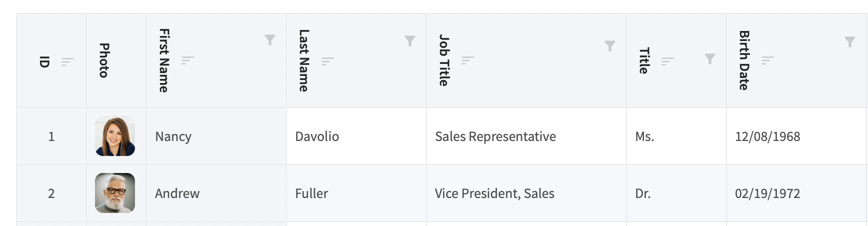The image size is (868, 226).
Task: Select the Davolio last name cell
Action: 356,136
